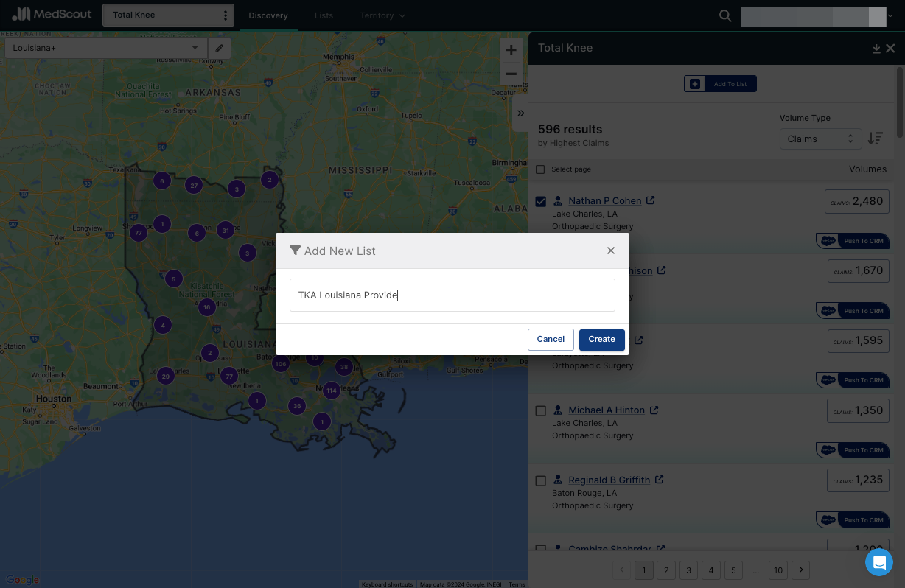Image resolution: width=905 pixels, height=588 pixels.
Task: Toggle sort order icon beside Claims
Action: click(875, 139)
